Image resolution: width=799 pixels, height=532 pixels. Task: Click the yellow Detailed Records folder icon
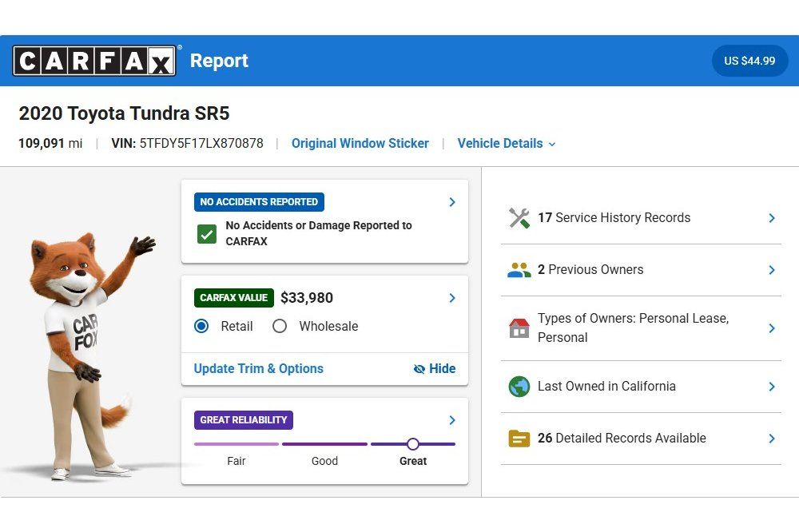(519, 439)
